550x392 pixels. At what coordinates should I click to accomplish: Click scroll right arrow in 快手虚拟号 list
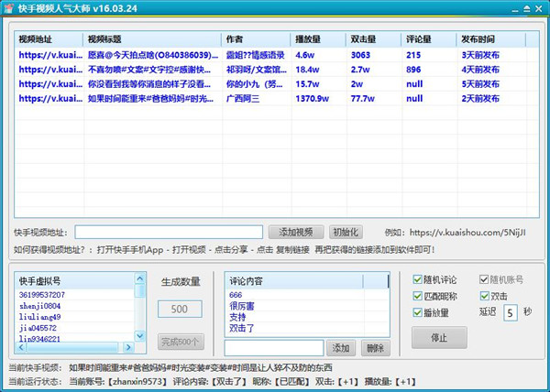coord(128,347)
